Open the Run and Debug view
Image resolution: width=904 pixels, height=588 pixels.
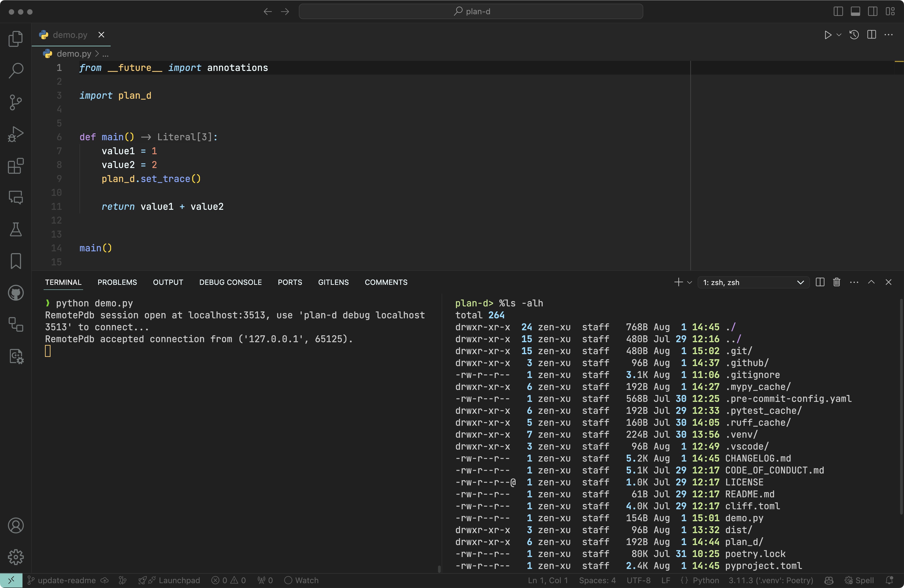pos(16,134)
